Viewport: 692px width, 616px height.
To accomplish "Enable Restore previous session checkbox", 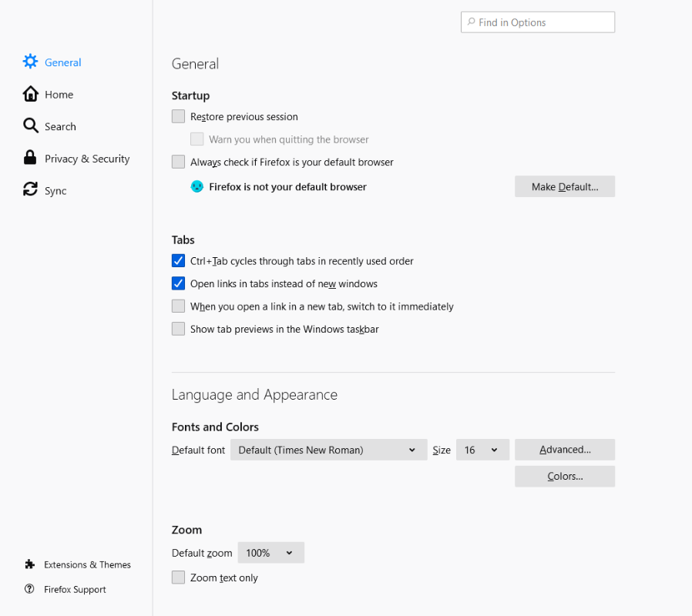I will [179, 116].
